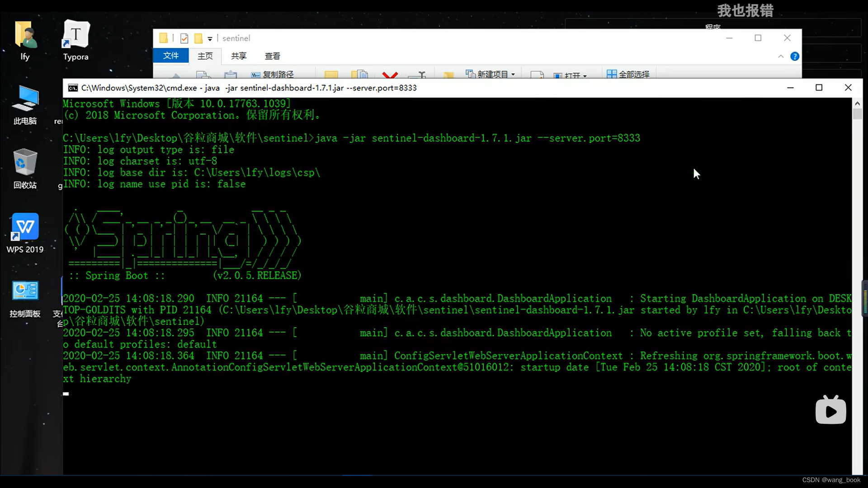
Task: Click the red delete X ribbon icon
Action: [x=390, y=74]
